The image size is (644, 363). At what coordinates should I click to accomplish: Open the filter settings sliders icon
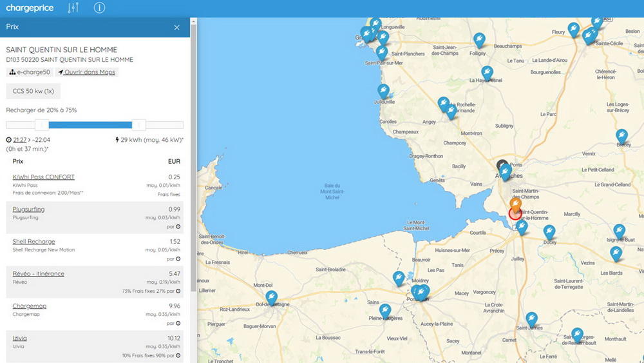click(x=73, y=8)
